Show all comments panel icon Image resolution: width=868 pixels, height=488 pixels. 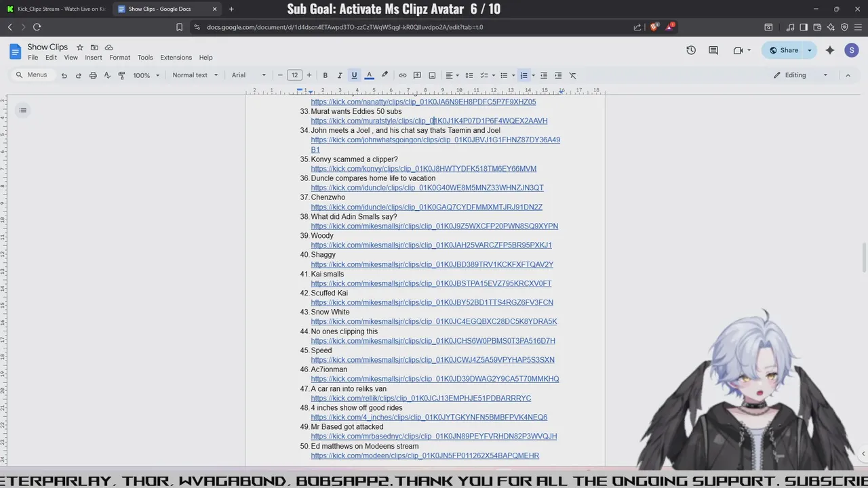[713, 50]
